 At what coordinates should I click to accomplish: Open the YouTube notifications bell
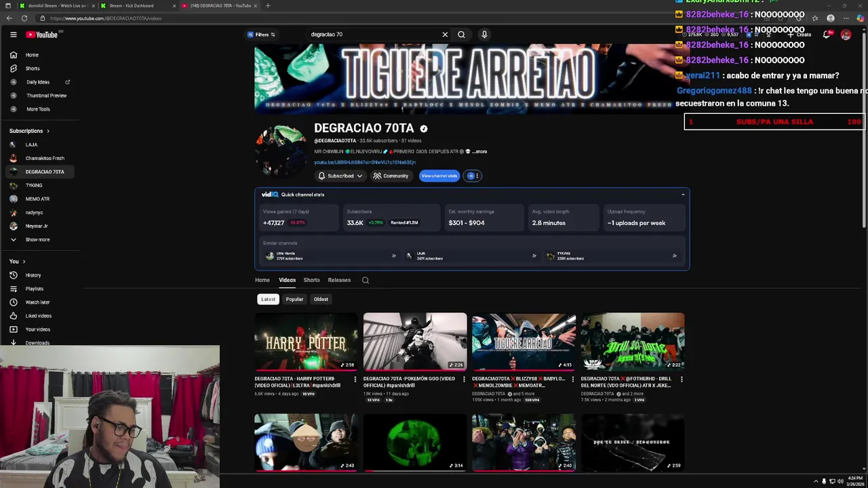(827, 35)
